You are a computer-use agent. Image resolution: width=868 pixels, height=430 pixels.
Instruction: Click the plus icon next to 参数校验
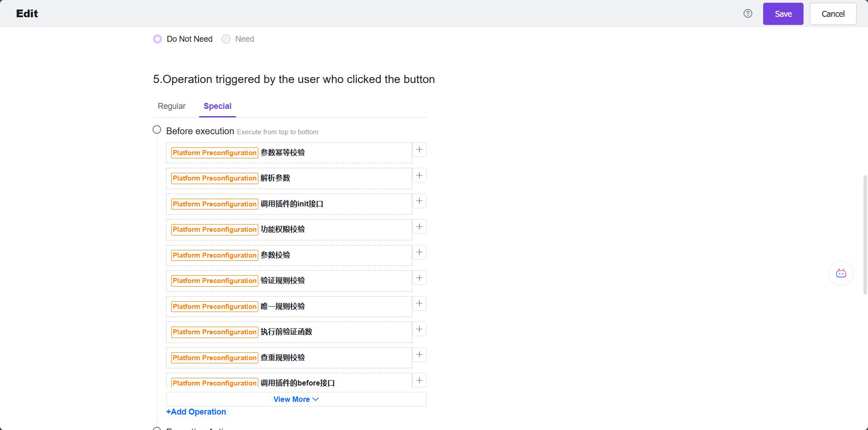click(x=419, y=252)
